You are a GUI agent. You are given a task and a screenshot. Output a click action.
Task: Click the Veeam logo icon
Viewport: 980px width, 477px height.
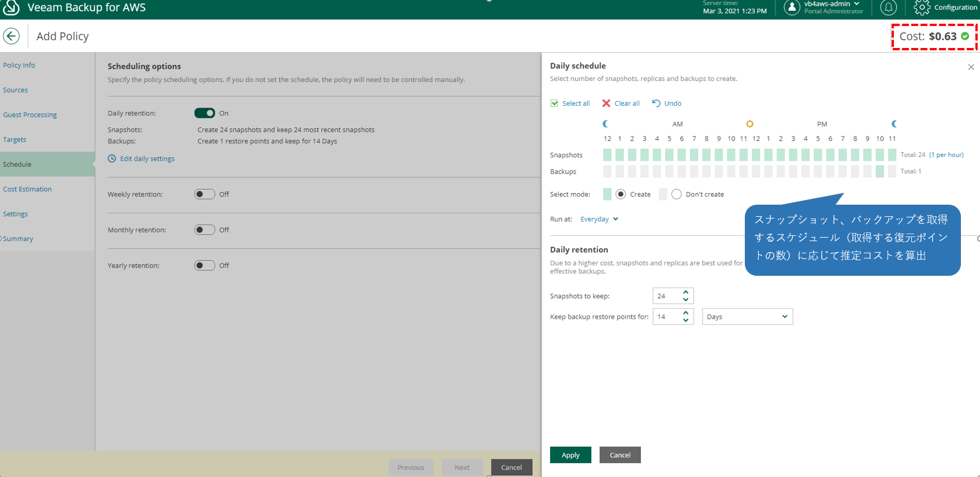click(12, 7)
